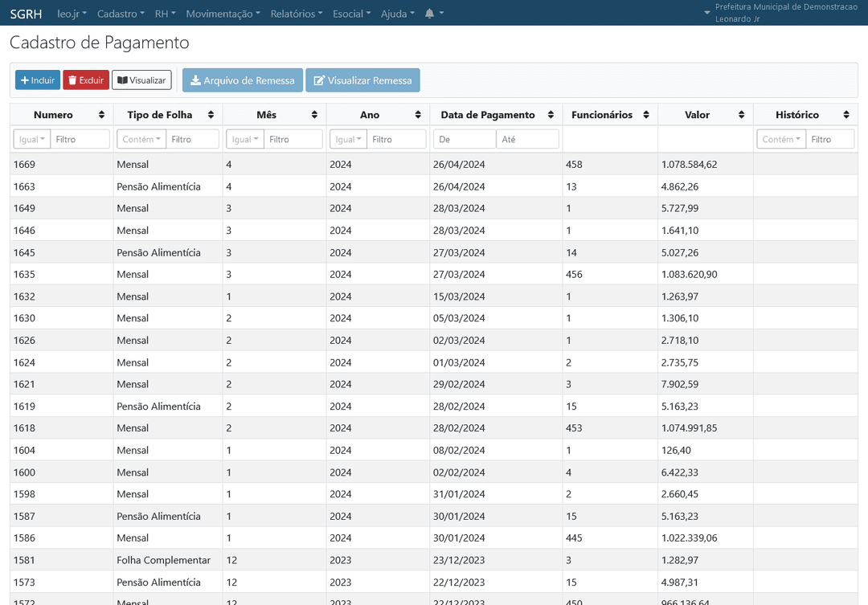Focus the Tipo de Folha filter input

pos(193,139)
